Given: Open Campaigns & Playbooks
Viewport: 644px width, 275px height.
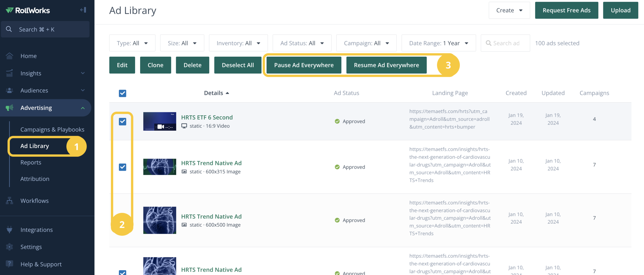Looking at the screenshot, I should 52,129.
